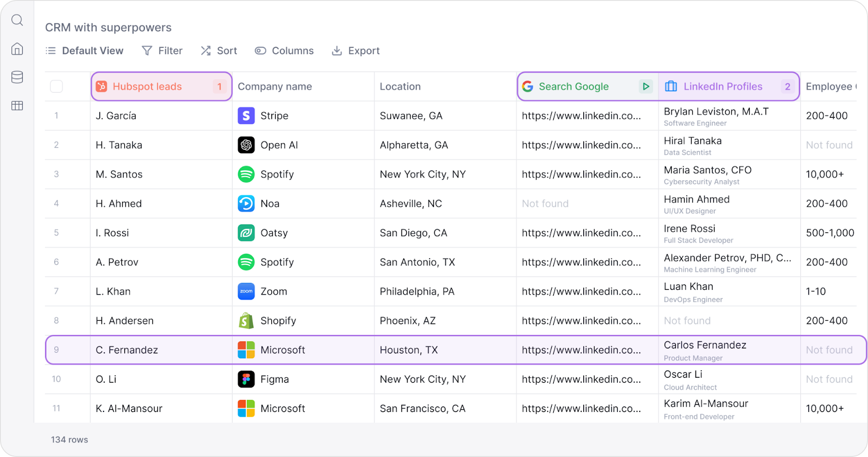Click the Houston, TX location cell
This screenshot has height=457, width=868.
[445, 350]
